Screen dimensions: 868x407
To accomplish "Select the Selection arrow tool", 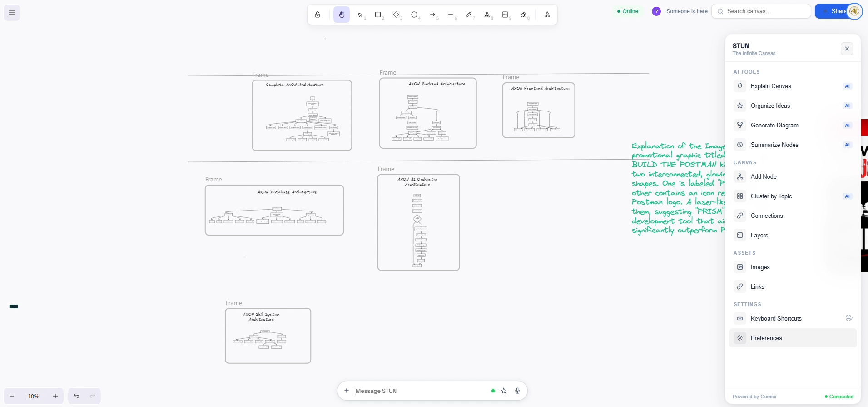I will 361,15.
